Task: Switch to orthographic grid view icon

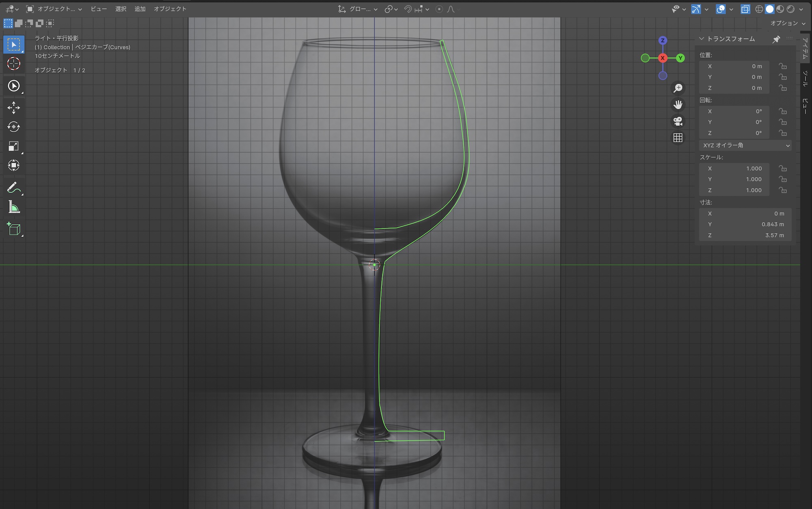Action: coord(678,138)
